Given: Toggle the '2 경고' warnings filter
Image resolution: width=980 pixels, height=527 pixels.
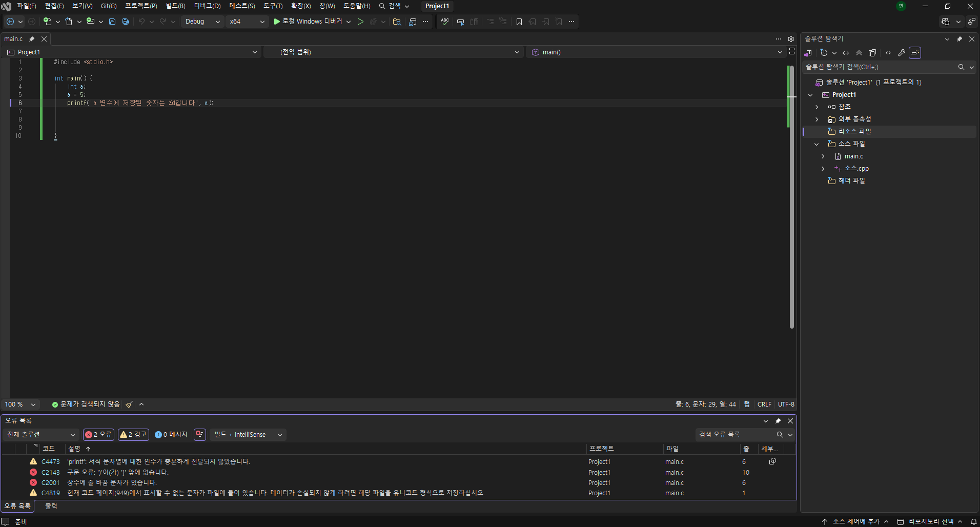Looking at the screenshot, I should click(x=133, y=435).
